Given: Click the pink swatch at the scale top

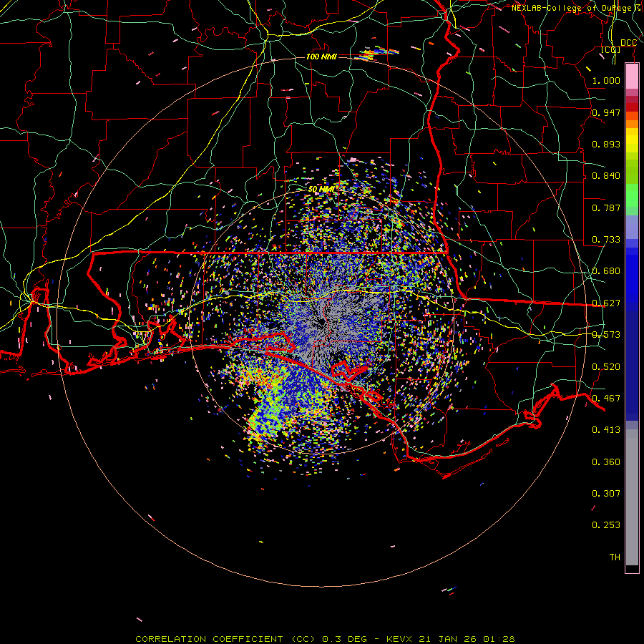Looking at the screenshot, I should click(x=632, y=76).
